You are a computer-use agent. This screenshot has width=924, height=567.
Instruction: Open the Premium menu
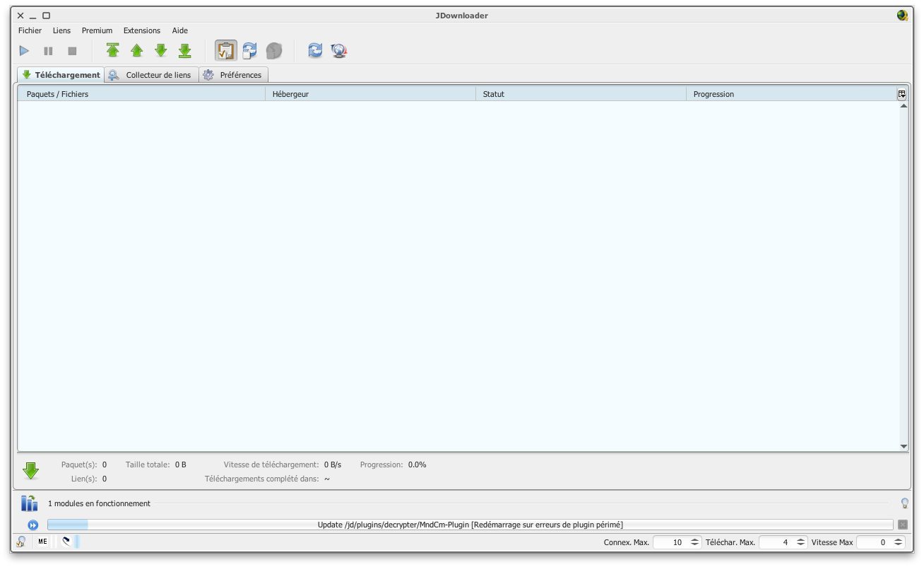[x=97, y=30]
